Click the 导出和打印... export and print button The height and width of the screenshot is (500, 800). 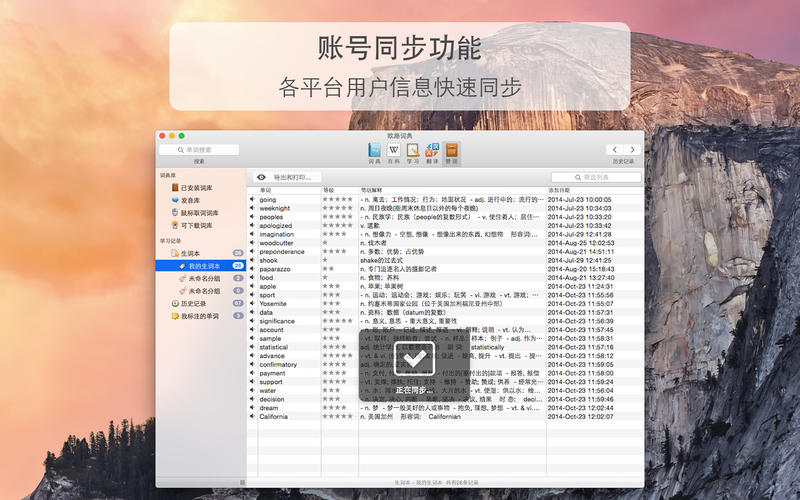coord(292,177)
